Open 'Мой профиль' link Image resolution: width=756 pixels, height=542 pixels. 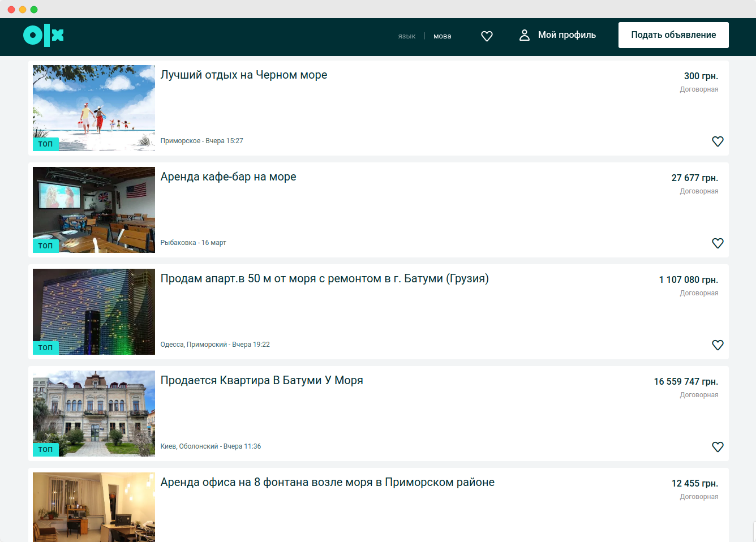[x=567, y=35]
